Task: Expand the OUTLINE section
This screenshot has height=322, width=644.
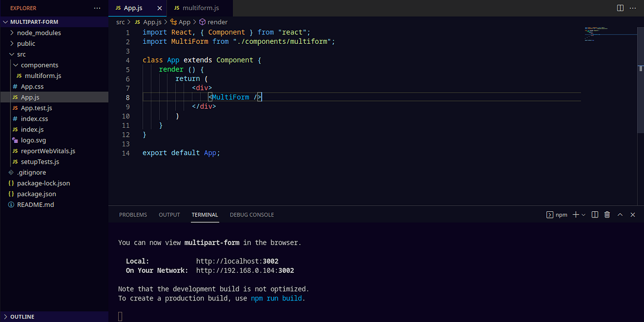Action: [21, 316]
